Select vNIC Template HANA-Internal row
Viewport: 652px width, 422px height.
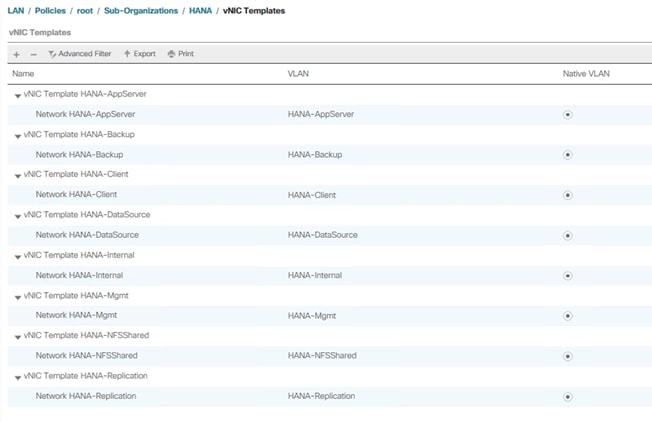pyautogui.click(x=330, y=255)
